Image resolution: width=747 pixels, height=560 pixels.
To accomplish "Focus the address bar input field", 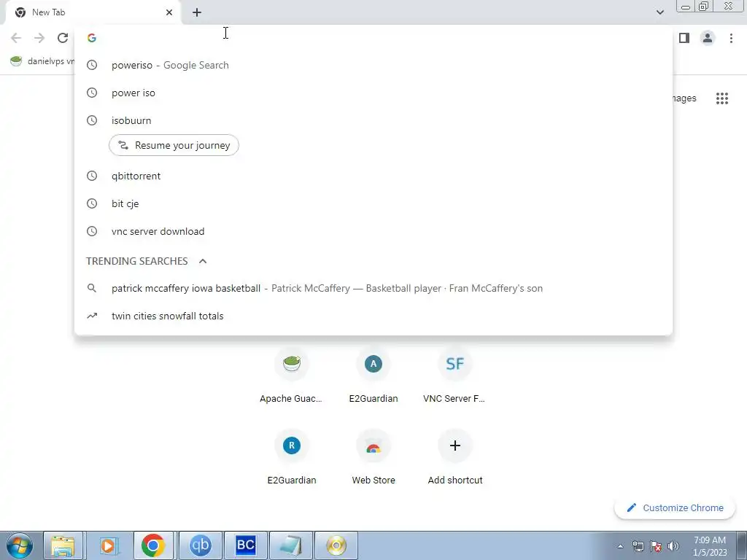I will click(373, 38).
